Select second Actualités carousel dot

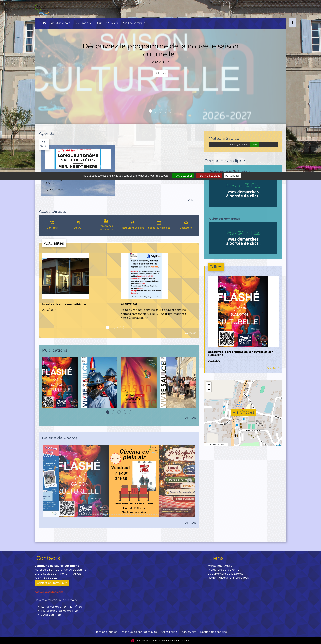(x=113, y=327)
